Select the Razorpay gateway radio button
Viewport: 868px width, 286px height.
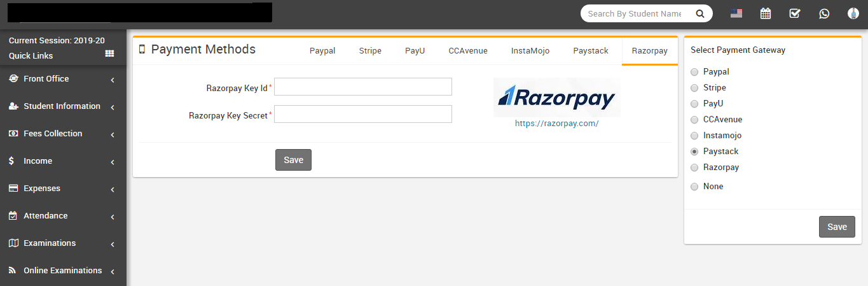tap(694, 168)
